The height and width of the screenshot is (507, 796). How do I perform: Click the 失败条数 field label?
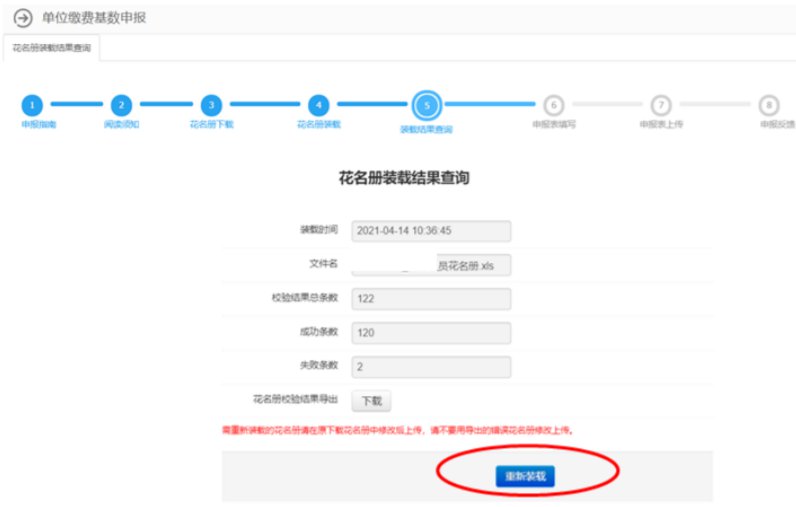[319, 365]
